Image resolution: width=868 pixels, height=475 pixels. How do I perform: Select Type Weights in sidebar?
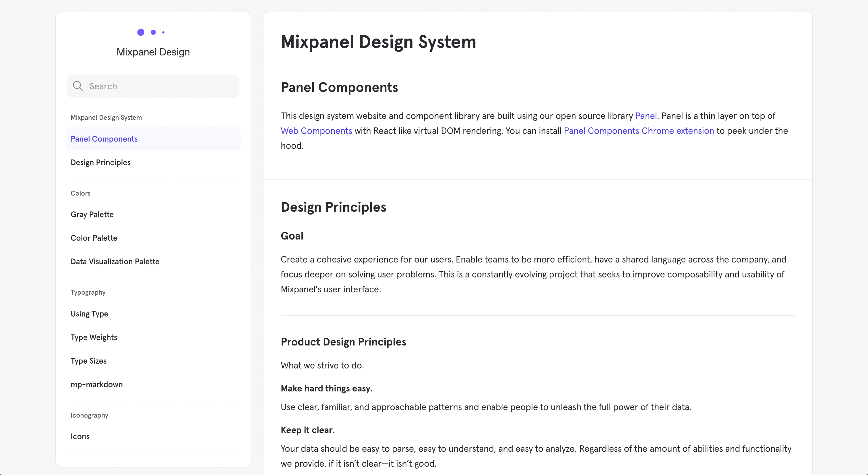(x=153, y=337)
